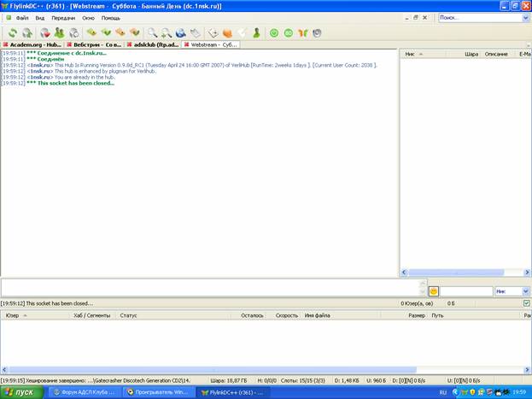
Task: Sort transfers by Размер column header
Action: point(404,315)
